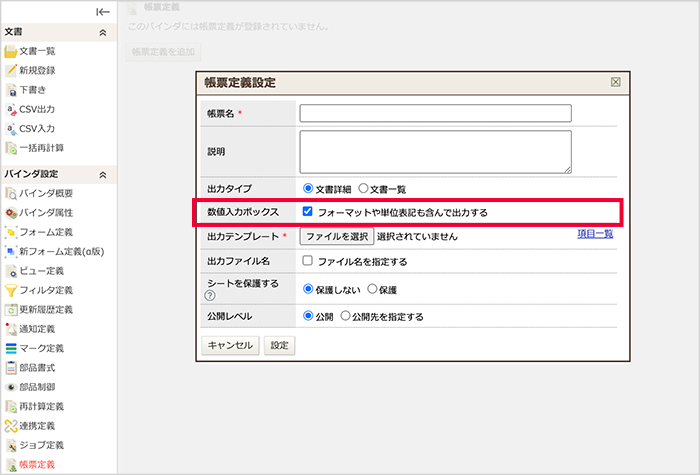Click the 連携定義 link icon
The image size is (700, 475).
pos(11,426)
